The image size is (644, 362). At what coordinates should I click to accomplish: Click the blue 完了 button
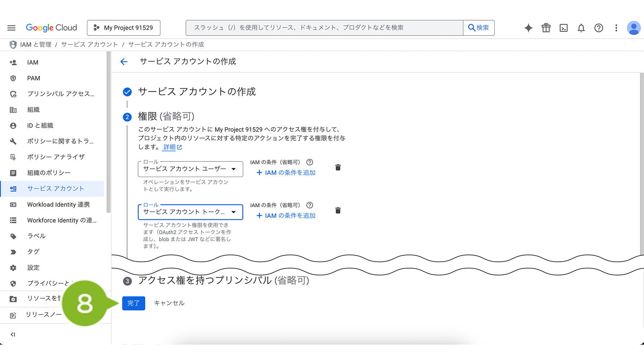pos(133,303)
